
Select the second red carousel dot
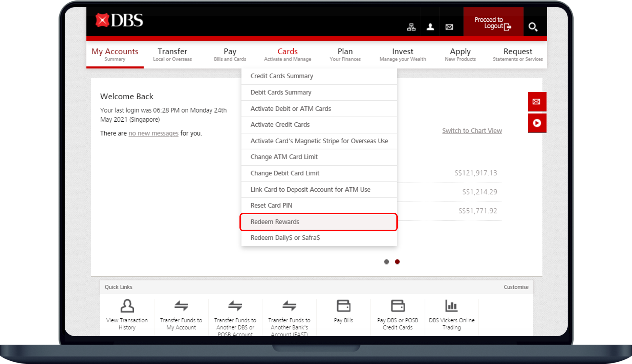(397, 262)
